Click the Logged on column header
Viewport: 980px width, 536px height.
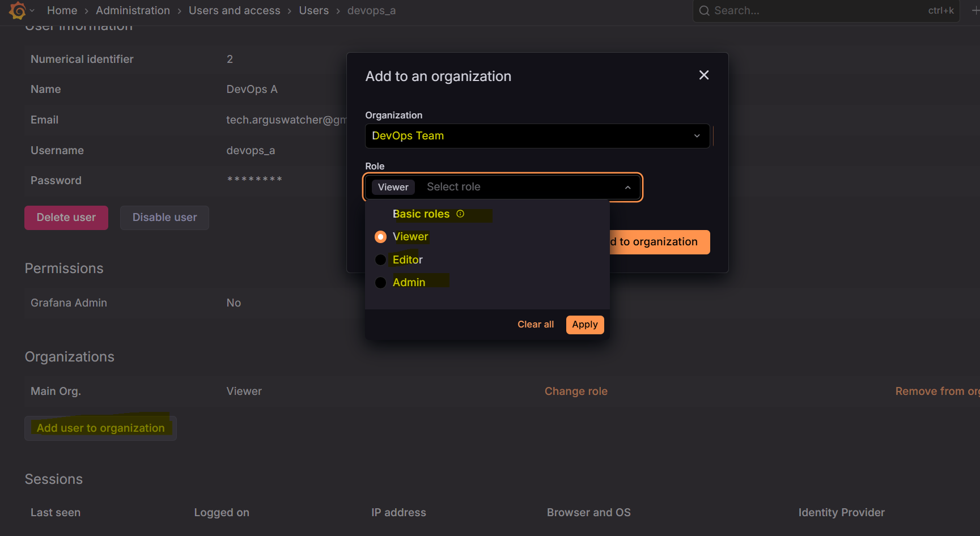(222, 513)
